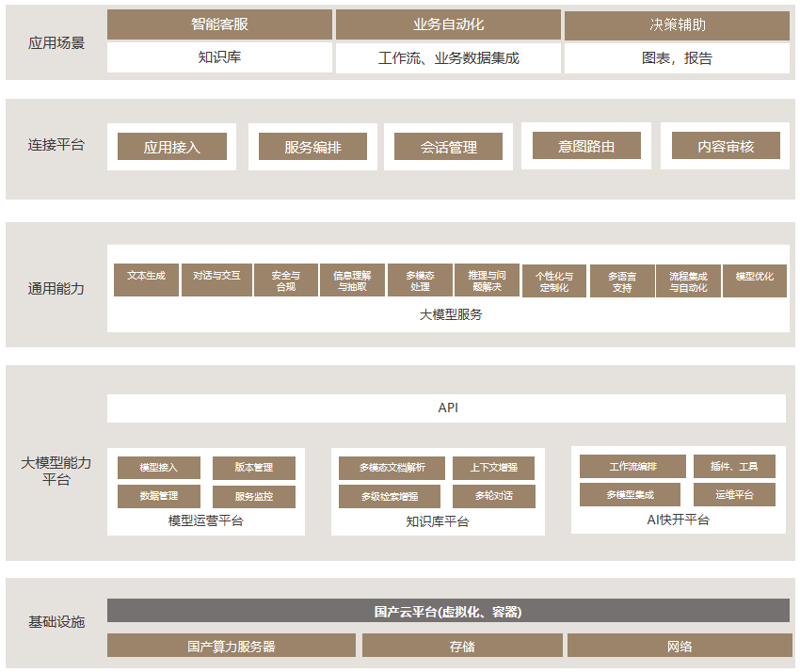Image resolution: width=800 pixels, height=672 pixels.
Task: Open the 会话管理 block
Action: tap(448, 147)
